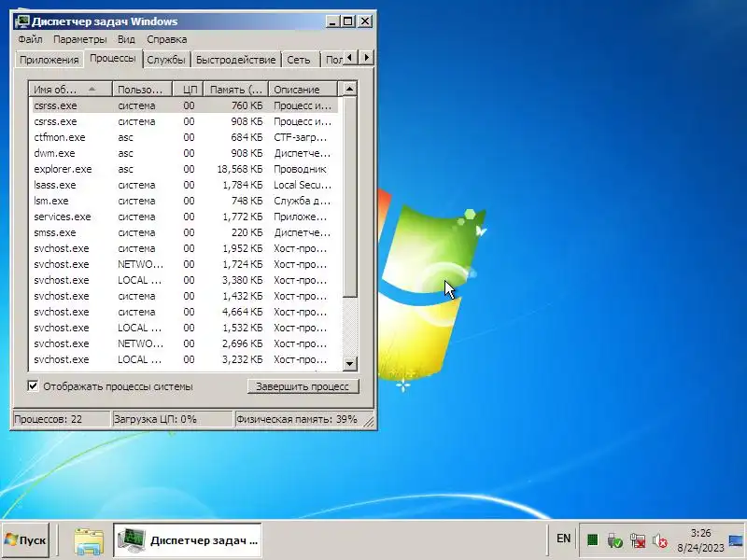Image resolution: width=747 pixels, height=560 pixels.
Task: Click the safely remove hardware tray icon
Action: click(614, 540)
